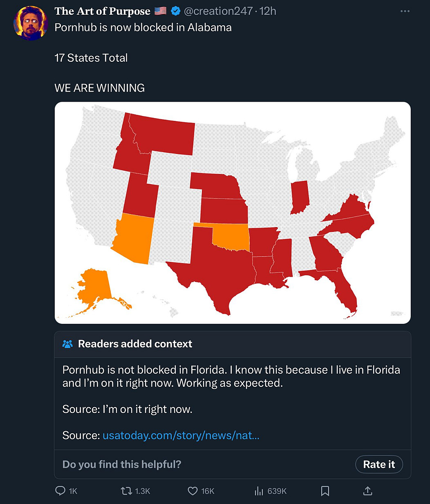
Task: Click red Texas on the map image
Action: (x=213, y=270)
